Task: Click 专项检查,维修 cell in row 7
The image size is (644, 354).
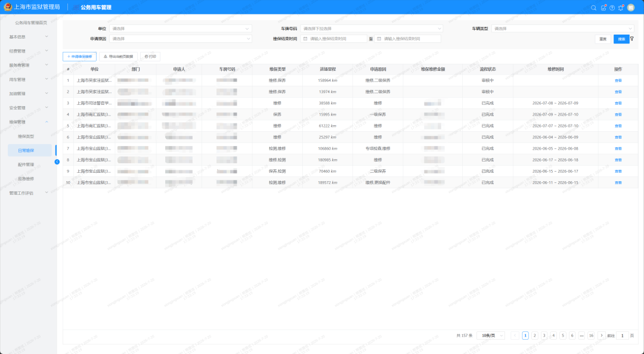Action: [x=378, y=148]
